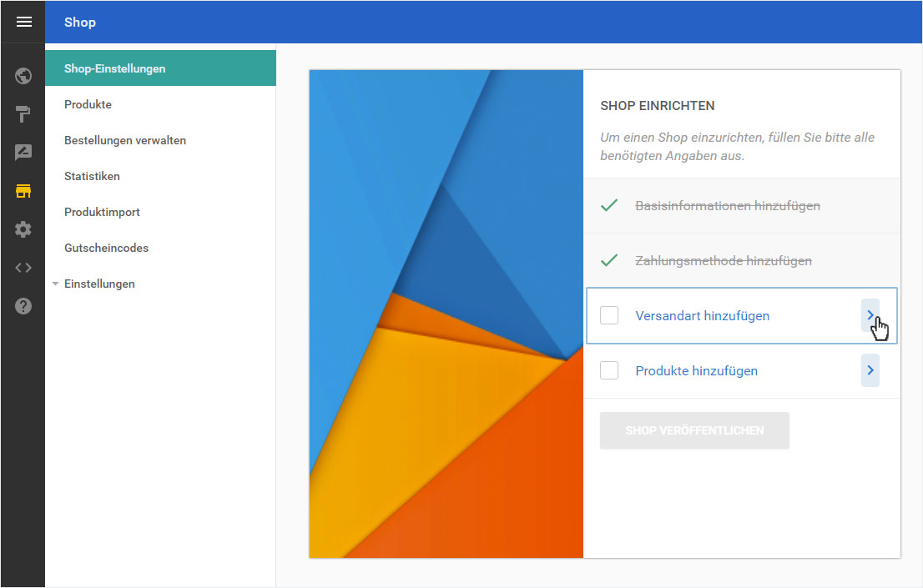Click the arrow next to Produkte hinzufügen

click(x=870, y=370)
